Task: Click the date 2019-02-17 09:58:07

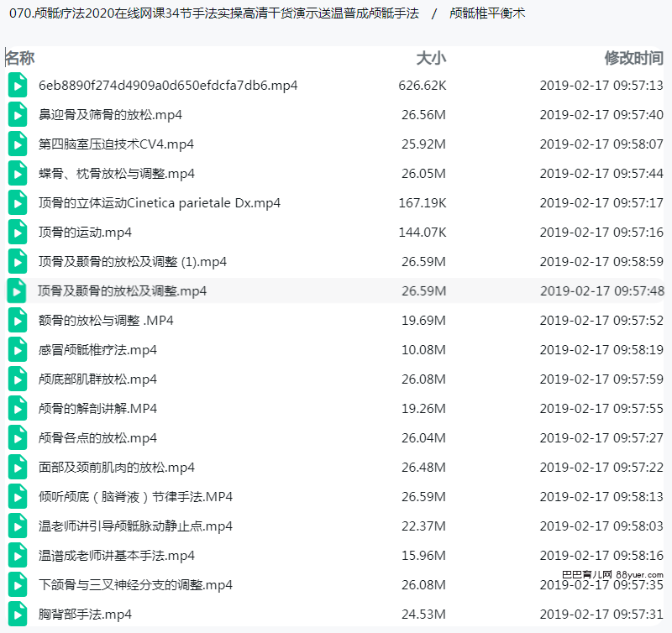Action: pyautogui.click(x=601, y=144)
